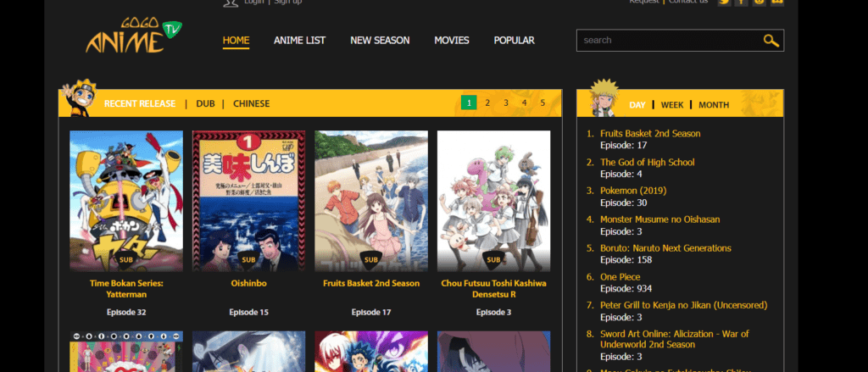
Task: Click Fruits Basket 2nd Season title under poster
Action: (371, 283)
